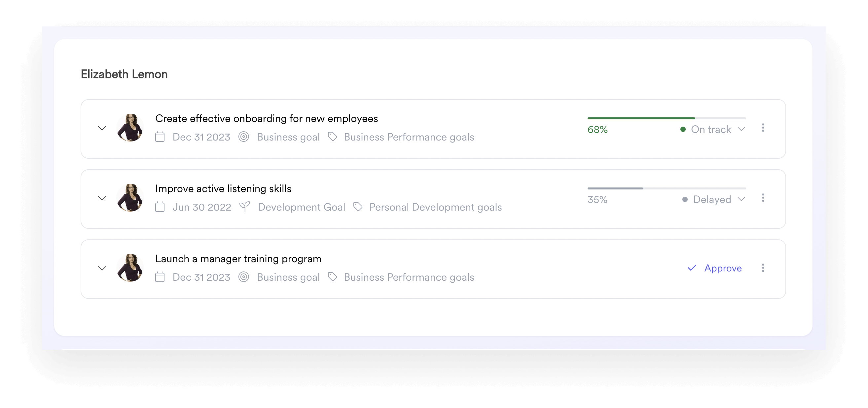This screenshot has height=408, width=868.
Task: Click the Business goal target icon on third entry
Action: pyautogui.click(x=244, y=277)
